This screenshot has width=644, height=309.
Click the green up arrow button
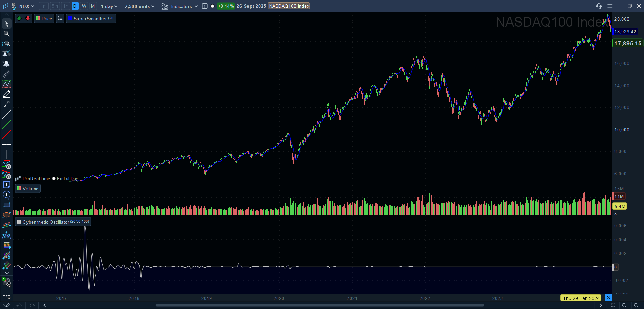pos(19,18)
